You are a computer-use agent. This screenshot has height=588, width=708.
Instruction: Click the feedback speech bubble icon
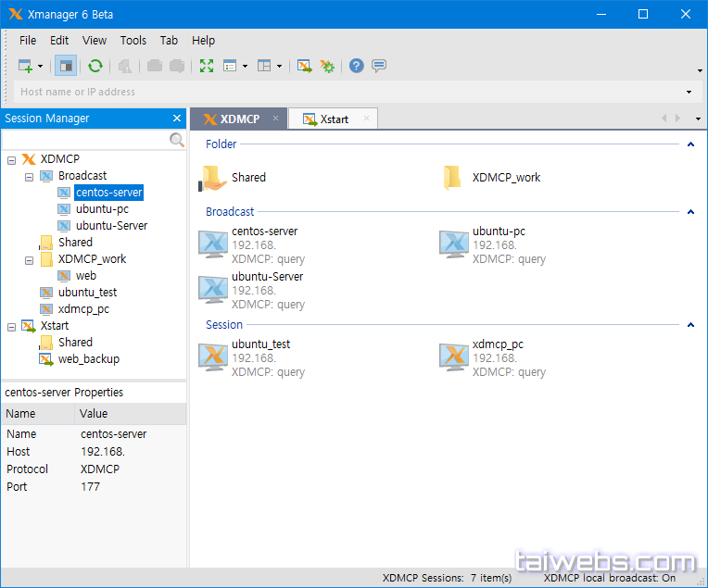coord(379,66)
